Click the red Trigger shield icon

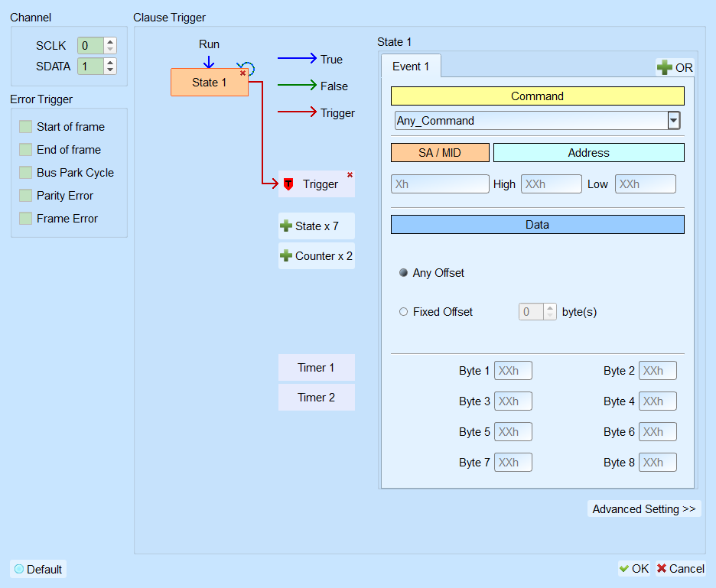pyautogui.click(x=288, y=184)
